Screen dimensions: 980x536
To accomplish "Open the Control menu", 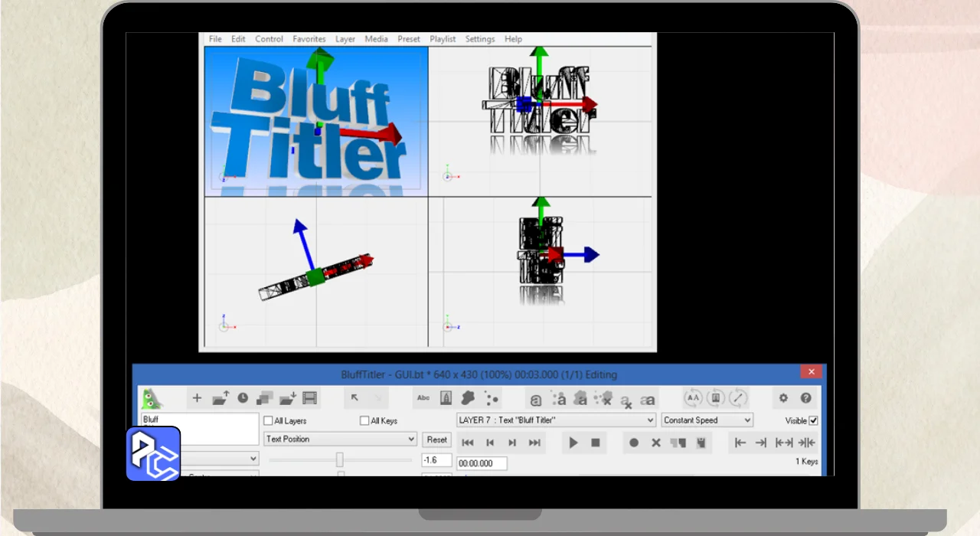I will tap(269, 39).
